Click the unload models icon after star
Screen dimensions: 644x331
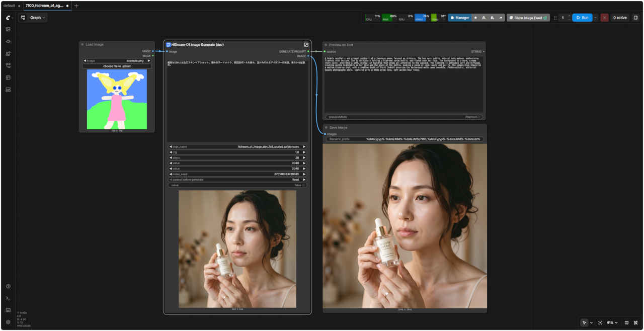tap(484, 18)
